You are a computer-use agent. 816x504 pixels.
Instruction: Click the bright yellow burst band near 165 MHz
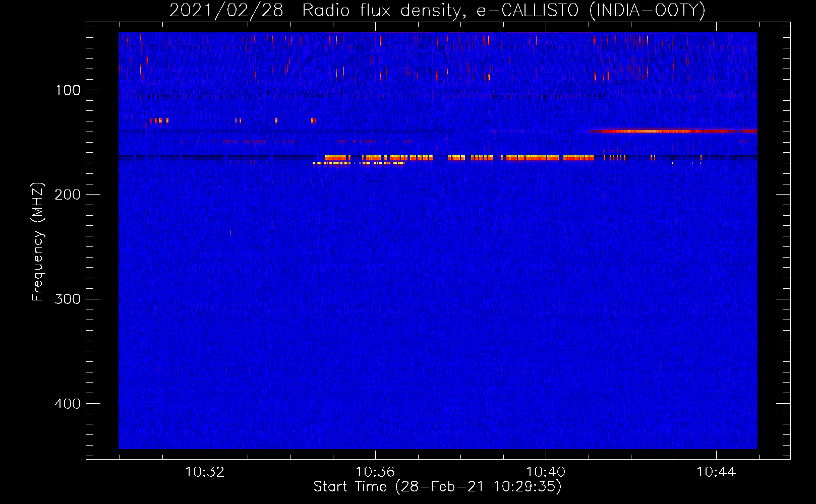pyautogui.click(x=459, y=158)
